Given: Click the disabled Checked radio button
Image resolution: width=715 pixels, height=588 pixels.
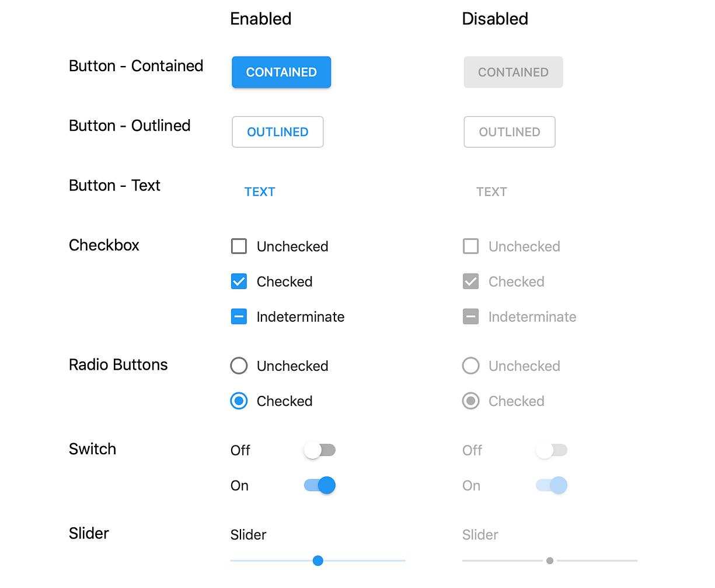Looking at the screenshot, I should (x=470, y=401).
